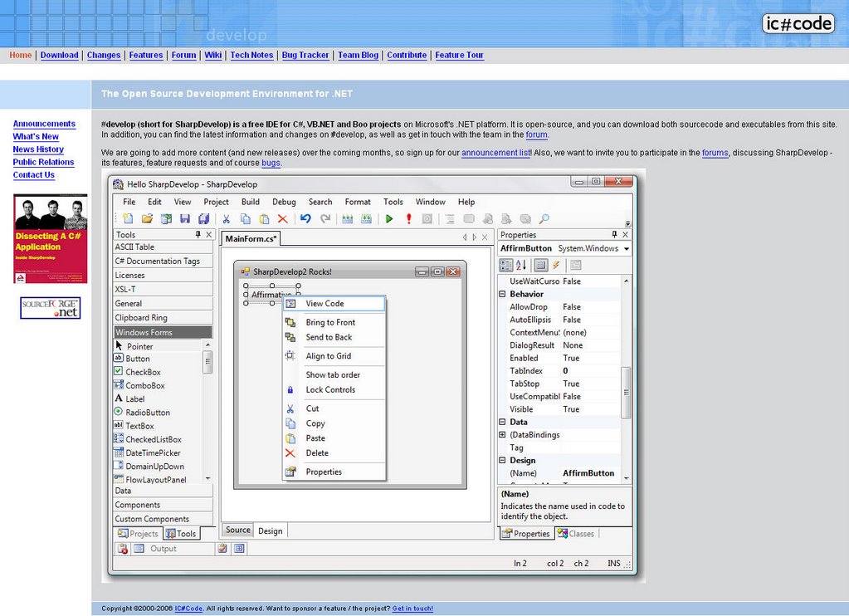This screenshot has height=616, width=849.
Task: Open the Download navigation link
Action: click(60, 55)
